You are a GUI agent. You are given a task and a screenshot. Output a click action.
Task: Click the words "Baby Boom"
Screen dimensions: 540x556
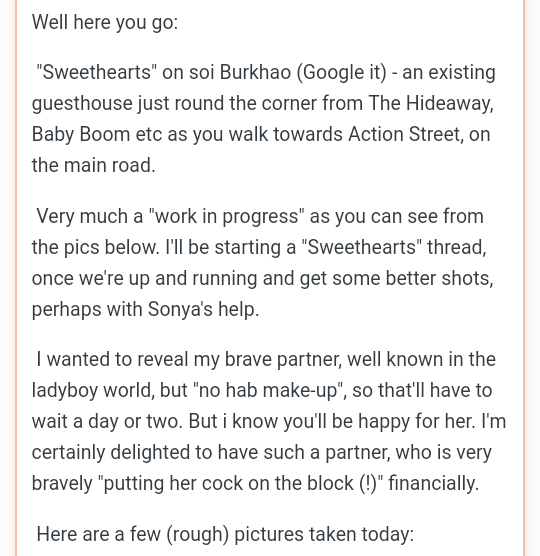click(81, 134)
